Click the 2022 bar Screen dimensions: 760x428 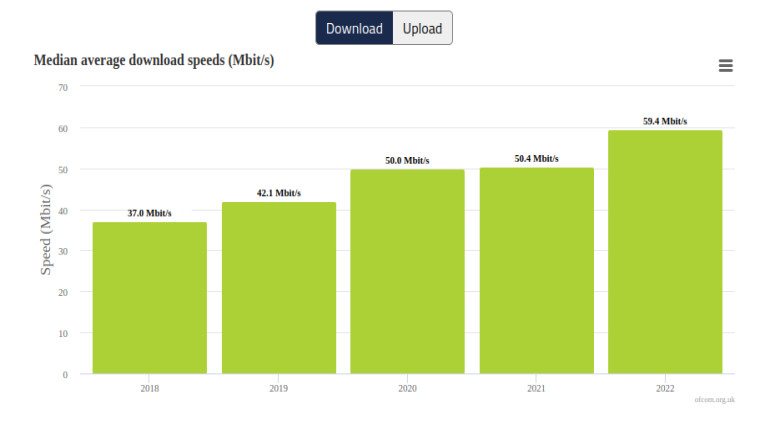(x=665, y=252)
